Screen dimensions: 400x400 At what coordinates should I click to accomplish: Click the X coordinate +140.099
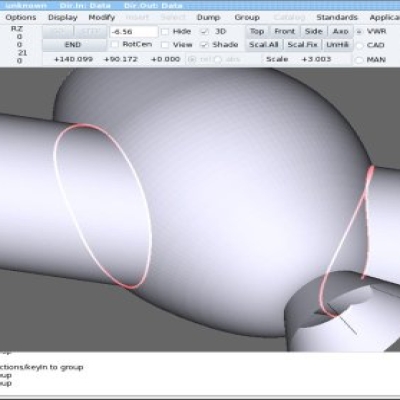73,59
